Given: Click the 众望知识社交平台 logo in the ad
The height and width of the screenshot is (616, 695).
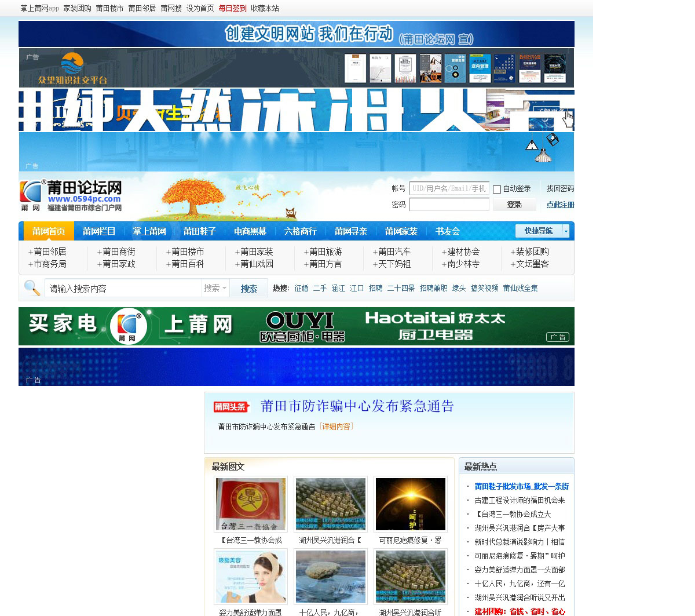Looking at the screenshot, I should click(72, 68).
